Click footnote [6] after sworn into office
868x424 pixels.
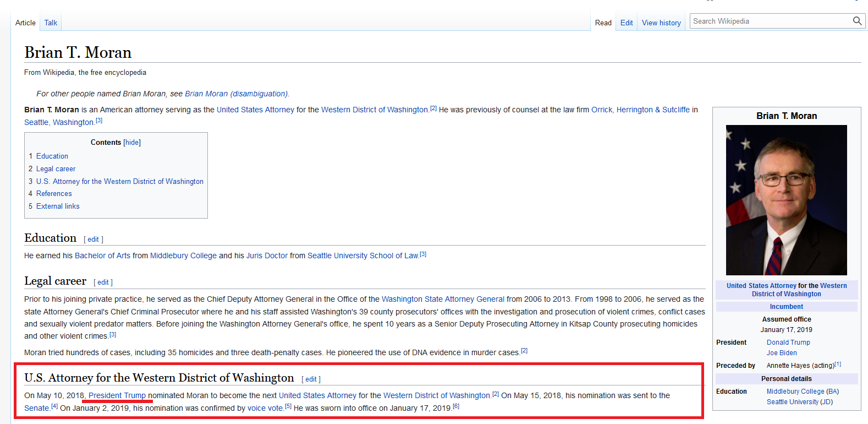click(456, 406)
